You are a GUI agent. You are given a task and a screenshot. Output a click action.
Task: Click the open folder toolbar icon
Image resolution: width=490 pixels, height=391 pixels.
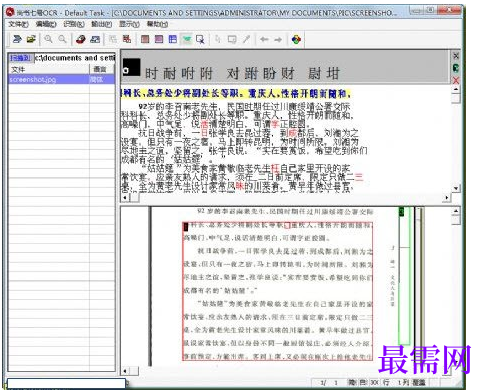coord(31,39)
